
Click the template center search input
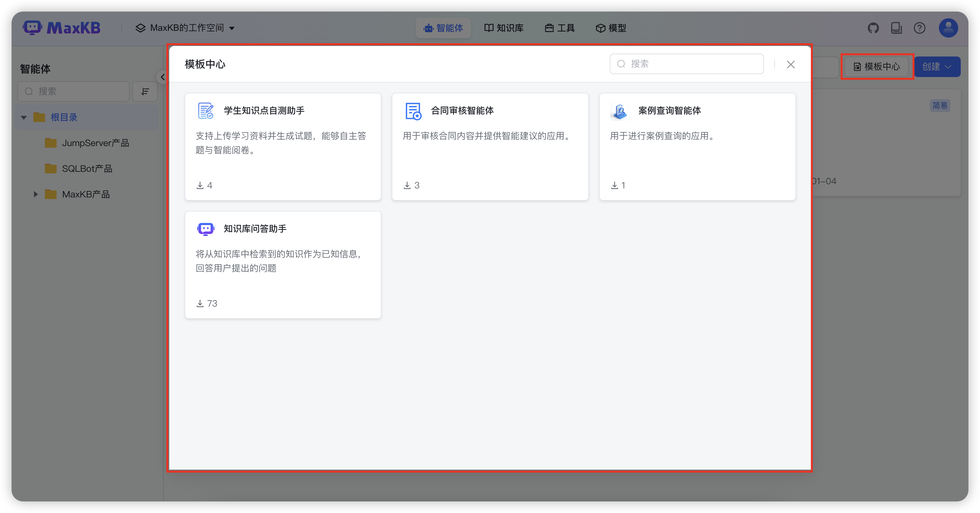[x=687, y=64]
